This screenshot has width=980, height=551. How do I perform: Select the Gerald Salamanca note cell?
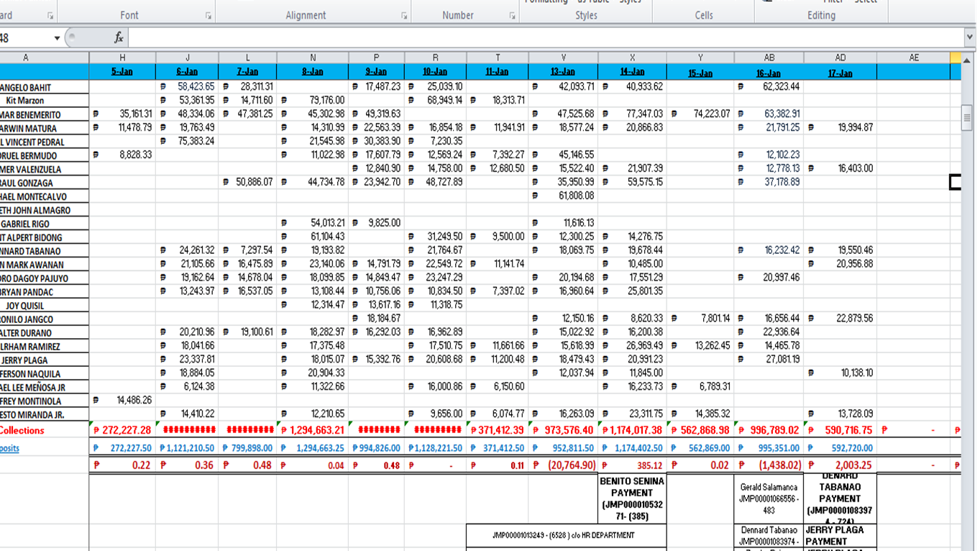[x=769, y=498]
